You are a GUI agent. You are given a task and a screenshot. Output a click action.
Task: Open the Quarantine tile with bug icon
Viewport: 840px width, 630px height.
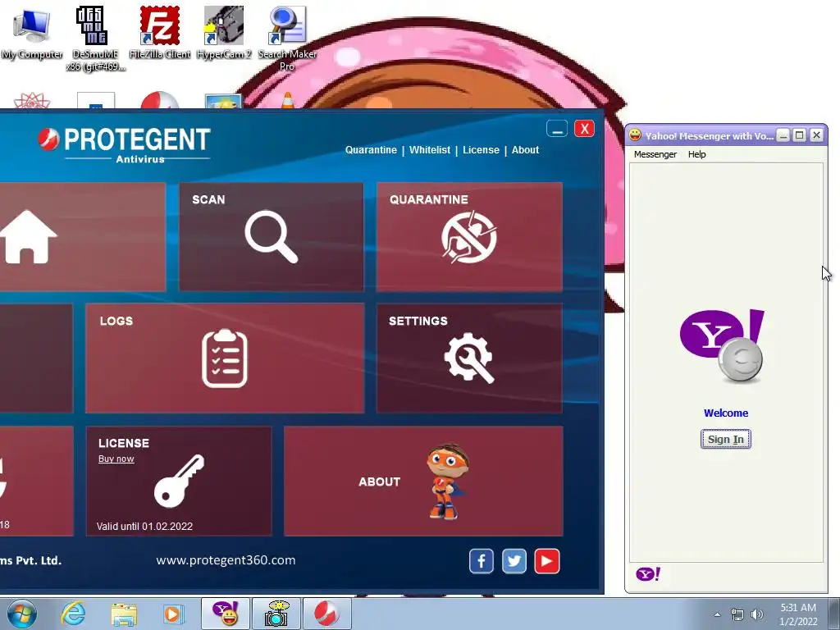(469, 237)
